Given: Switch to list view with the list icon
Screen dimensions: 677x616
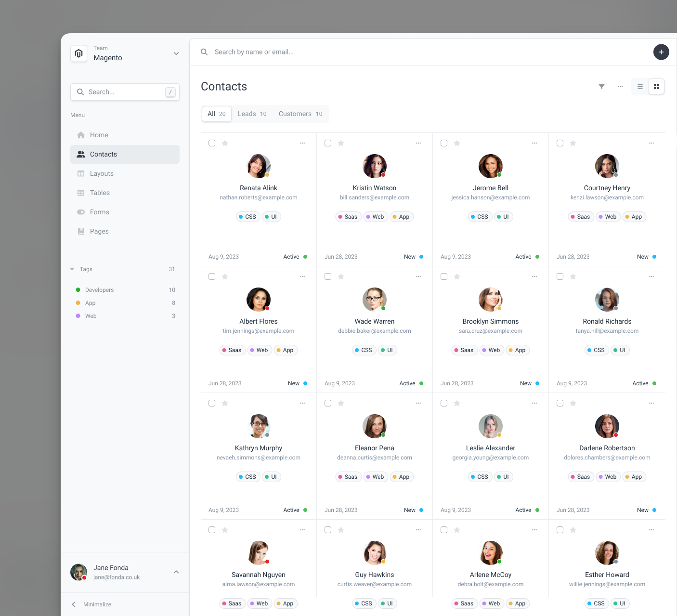Looking at the screenshot, I should pyautogui.click(x=639, y=86).
